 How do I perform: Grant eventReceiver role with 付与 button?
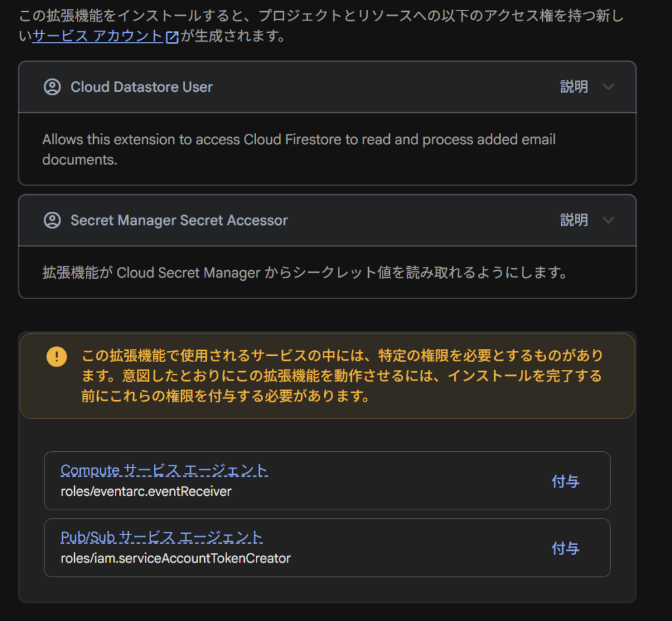[565, 481]
